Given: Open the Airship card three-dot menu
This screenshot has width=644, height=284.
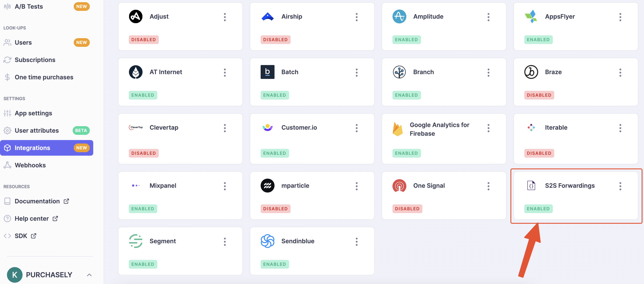Looking at the screenshot, I should (x=356, y=17).
